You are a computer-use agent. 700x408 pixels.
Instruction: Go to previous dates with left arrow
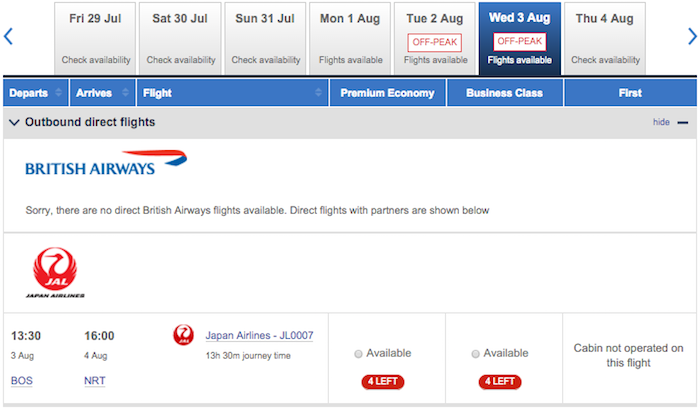tap(8, 37)
